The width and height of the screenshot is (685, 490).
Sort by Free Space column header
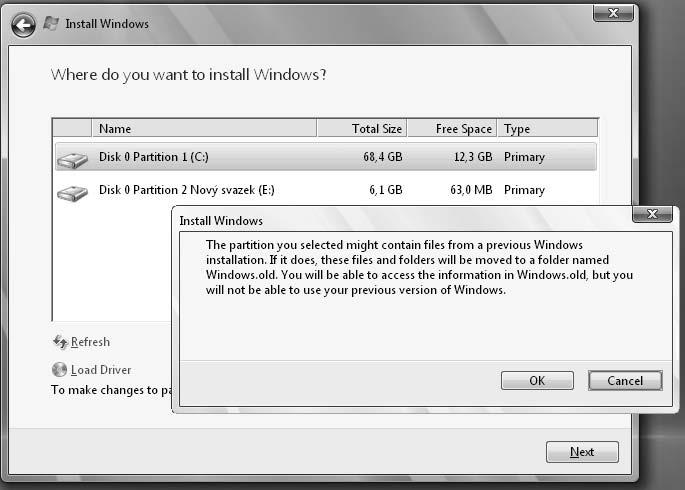pos(452,129)
